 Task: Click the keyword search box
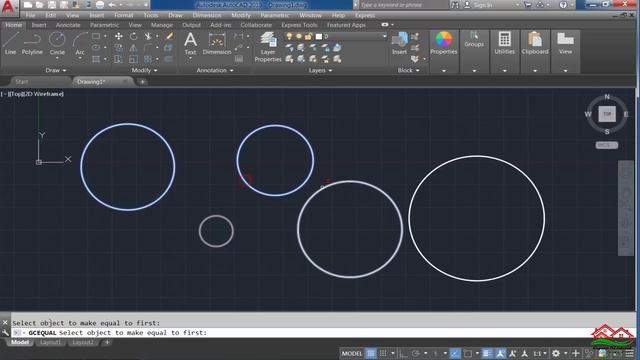click(402, 5)
